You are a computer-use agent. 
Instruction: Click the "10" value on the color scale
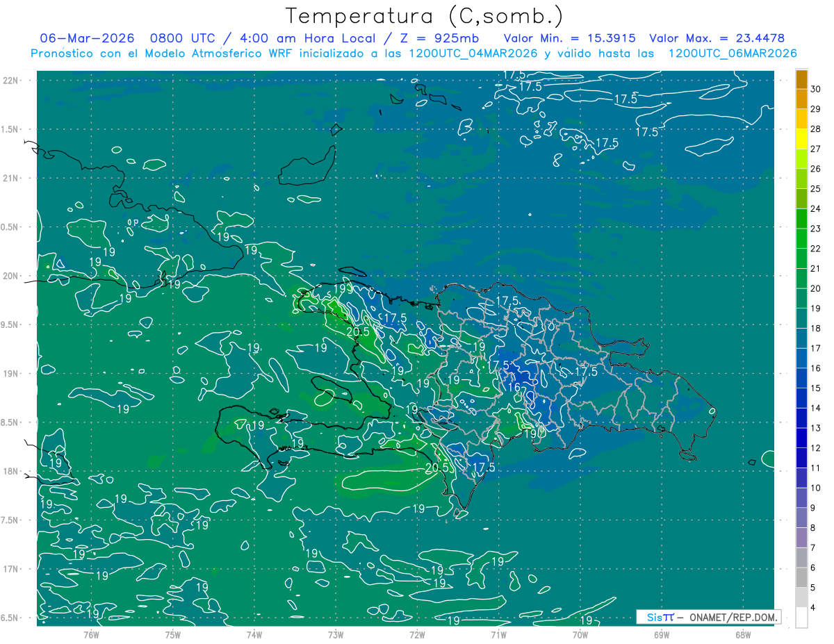(x=816, y=488)
